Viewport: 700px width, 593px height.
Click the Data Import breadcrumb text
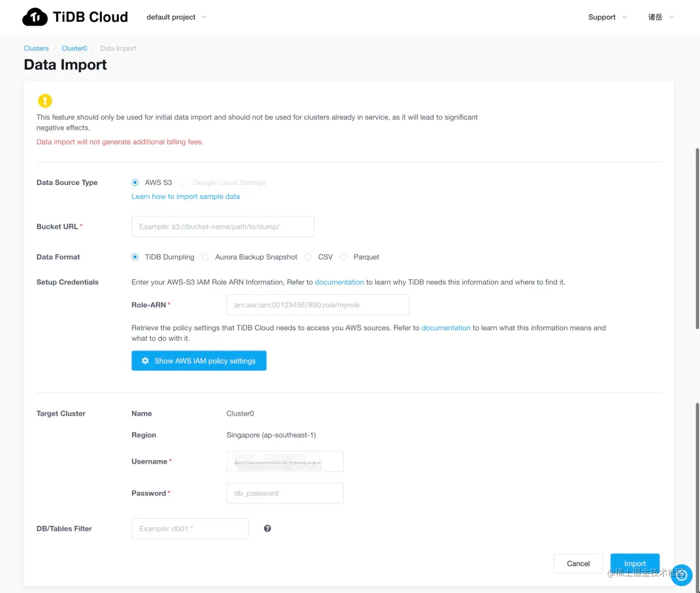[118, 48]
